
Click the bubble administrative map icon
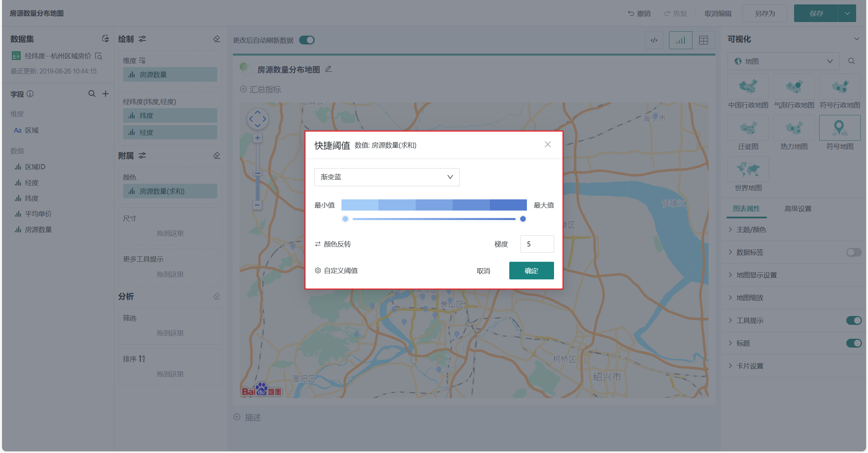(x=794, y=87)
